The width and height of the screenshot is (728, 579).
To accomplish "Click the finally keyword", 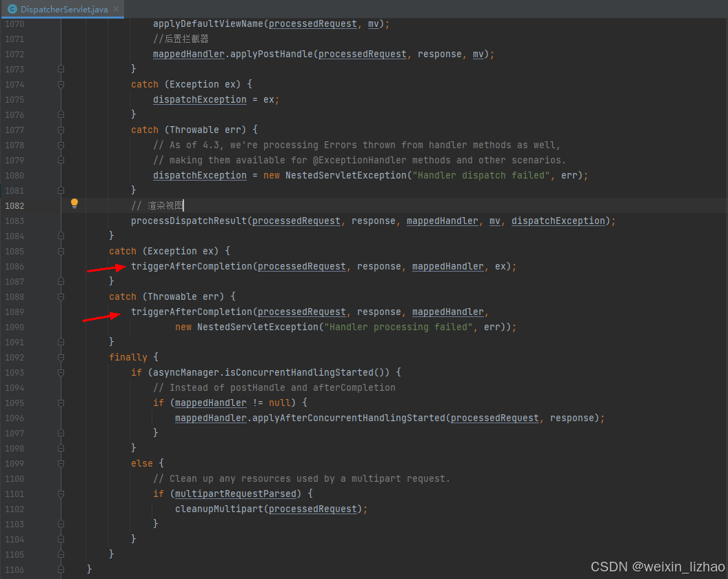I will tap(128, 358).
